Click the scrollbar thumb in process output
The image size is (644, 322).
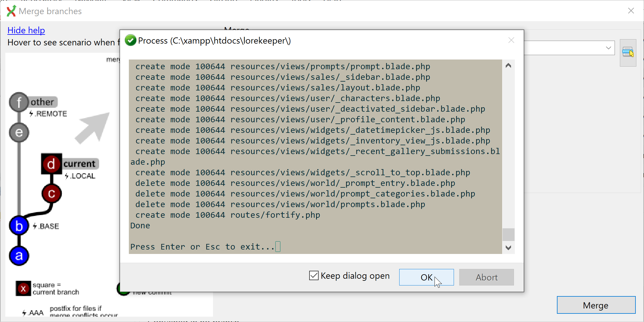[508, 235]
